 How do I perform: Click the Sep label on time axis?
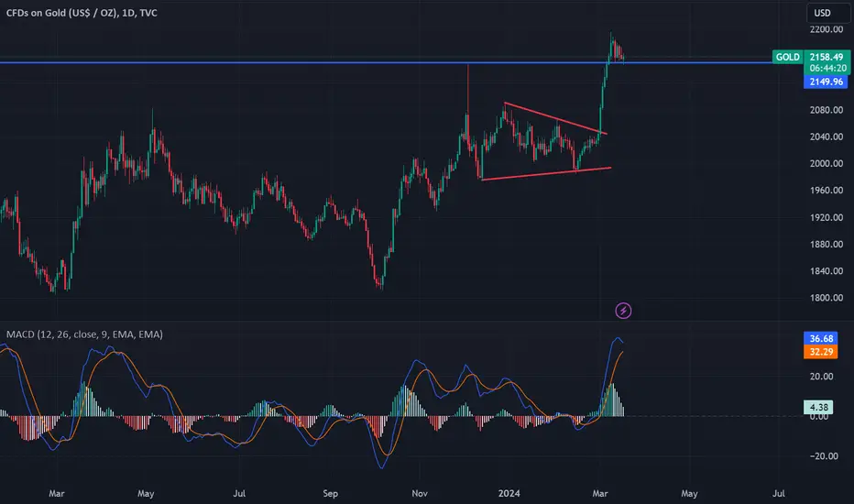330,494
